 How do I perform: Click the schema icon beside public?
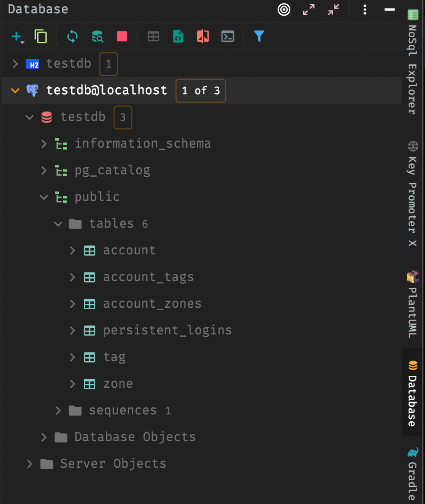tap(61, 197)
